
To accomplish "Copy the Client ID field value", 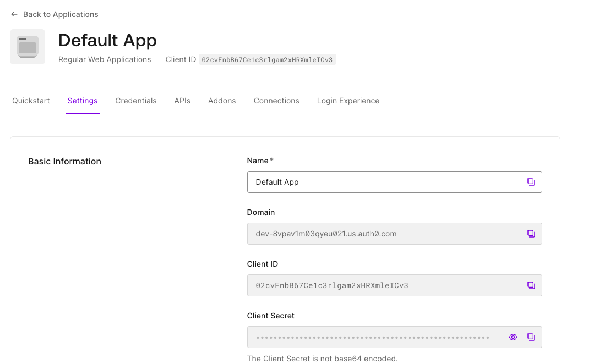I will 531,285.
